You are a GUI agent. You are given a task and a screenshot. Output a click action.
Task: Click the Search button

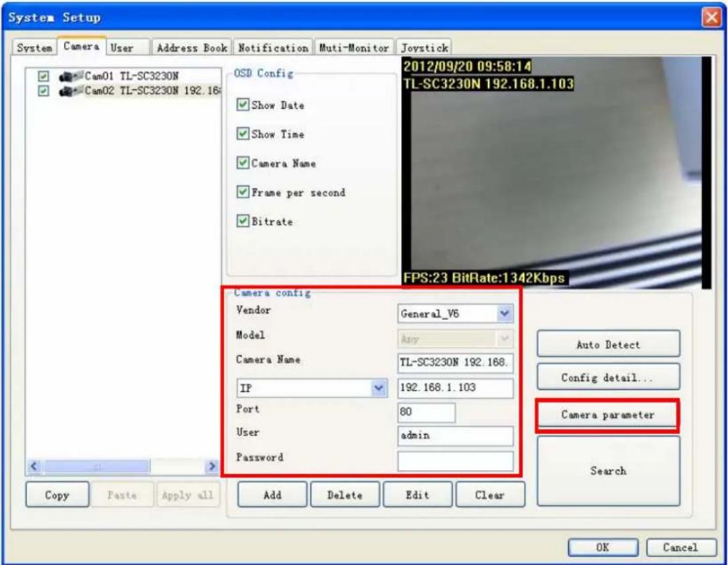click(608, 471)
